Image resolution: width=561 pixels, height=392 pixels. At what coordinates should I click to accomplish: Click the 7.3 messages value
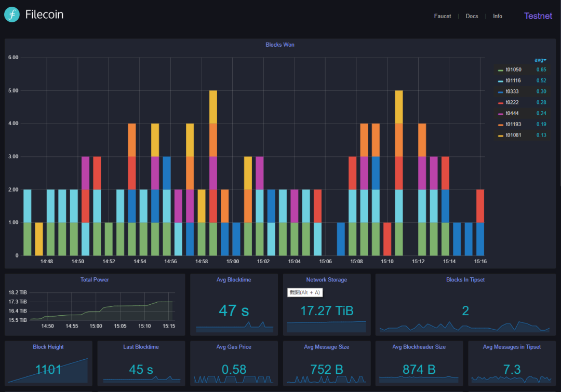tap(512, 370)
